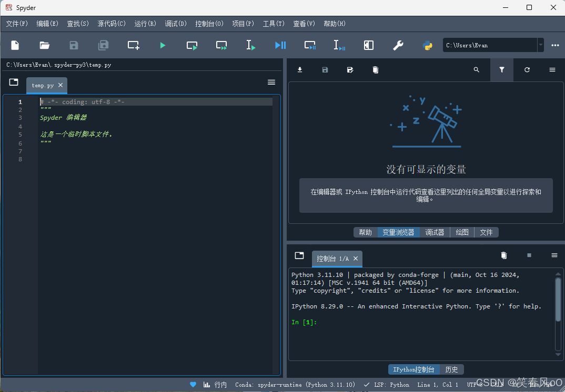This screenshot has height=392, width=565.
Task: Click the Conda: spyder-runtime status entry
Action: tap(295, 385)
